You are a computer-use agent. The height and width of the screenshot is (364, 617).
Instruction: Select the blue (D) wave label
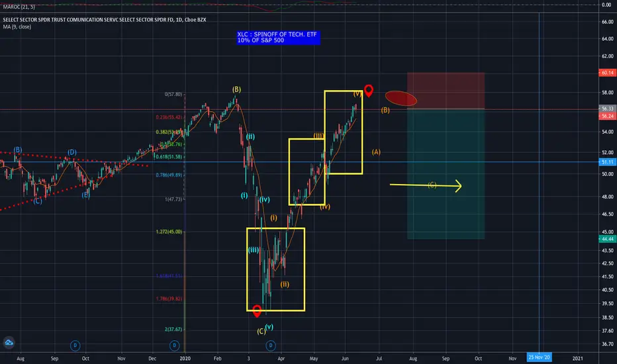72,152
